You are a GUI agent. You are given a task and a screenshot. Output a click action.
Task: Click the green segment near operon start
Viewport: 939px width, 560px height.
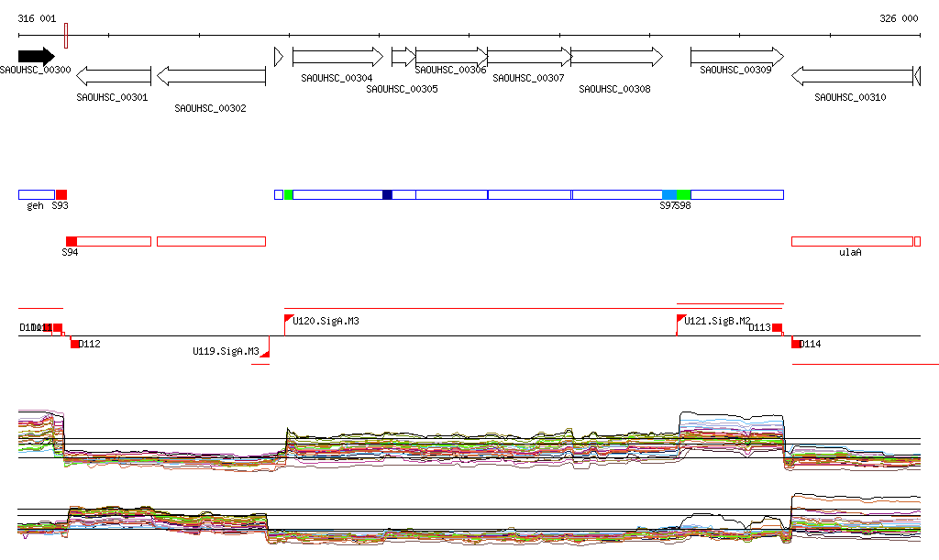pos(289,194)
